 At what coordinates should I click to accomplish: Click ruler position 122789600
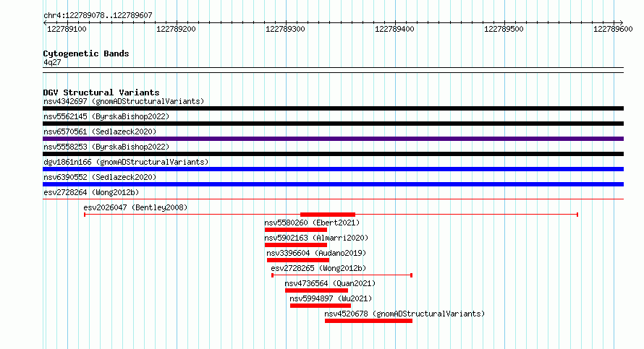[x=613, y=29]
